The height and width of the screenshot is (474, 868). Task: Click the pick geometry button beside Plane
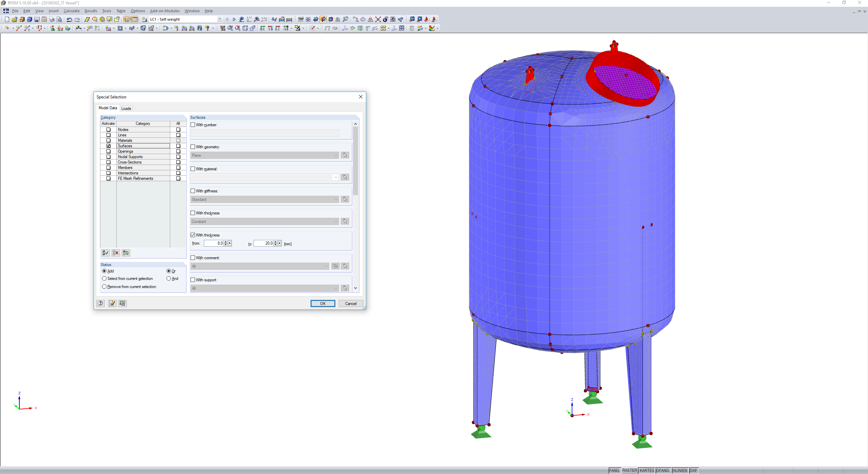coord(345,155)
